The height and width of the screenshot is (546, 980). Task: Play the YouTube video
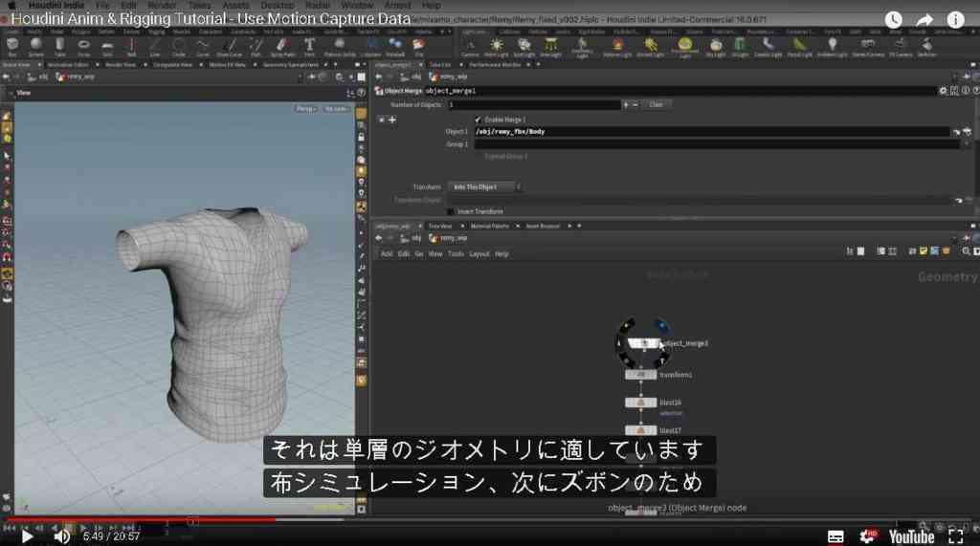26,536
